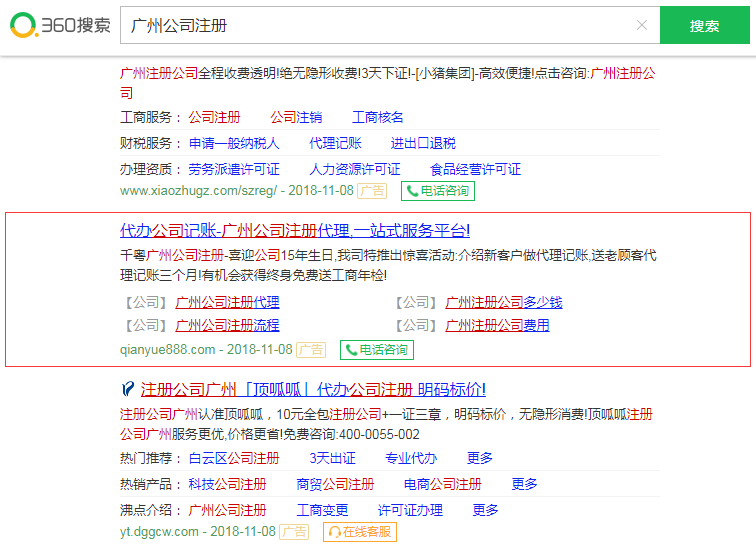The image size is (756, 554).
Task: Open 白云区公司注册 under 热门推荐
Action: (234, 458)
